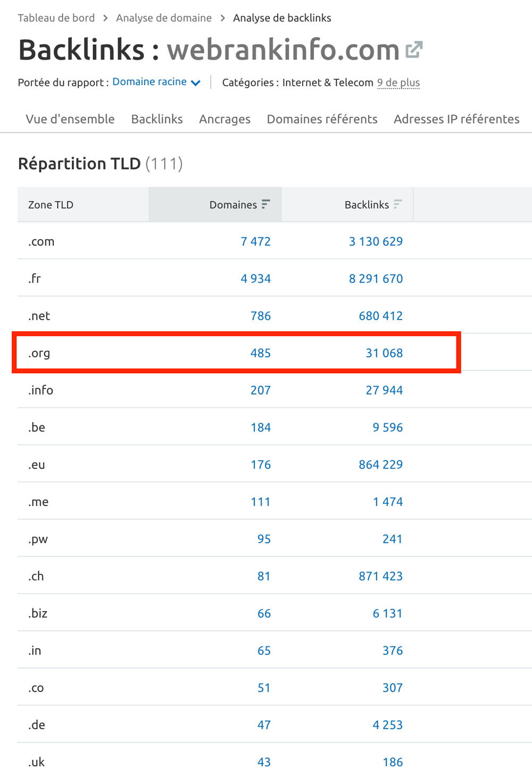Click the Zone TLD column header
This screenshot has width=532, height=779.
coord(51,204)
